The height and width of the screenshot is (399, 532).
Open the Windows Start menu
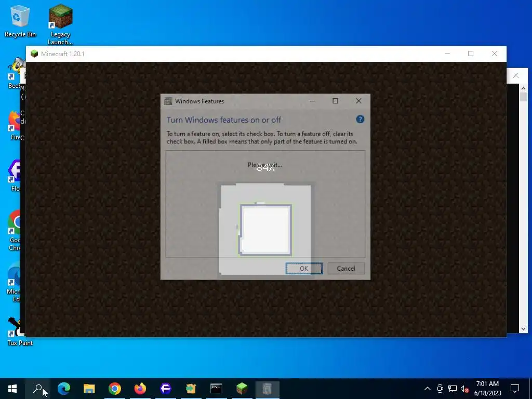click(12, 389)
